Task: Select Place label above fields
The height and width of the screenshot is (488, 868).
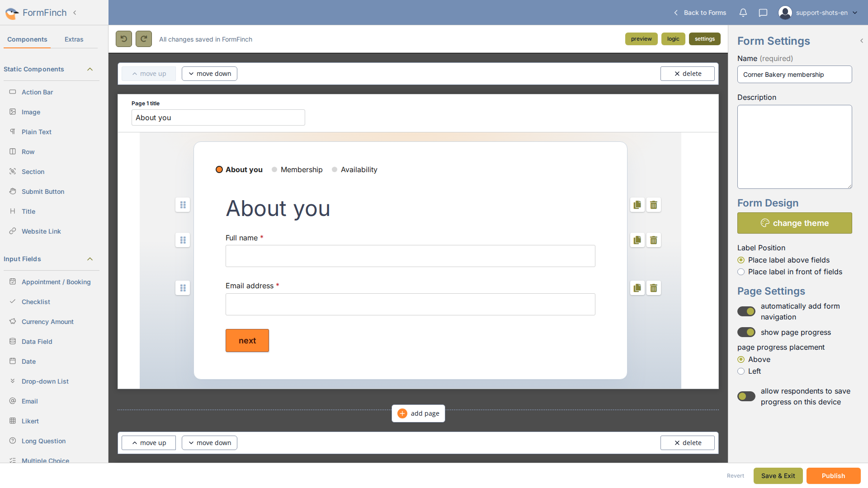Action: tap(741, 260)
